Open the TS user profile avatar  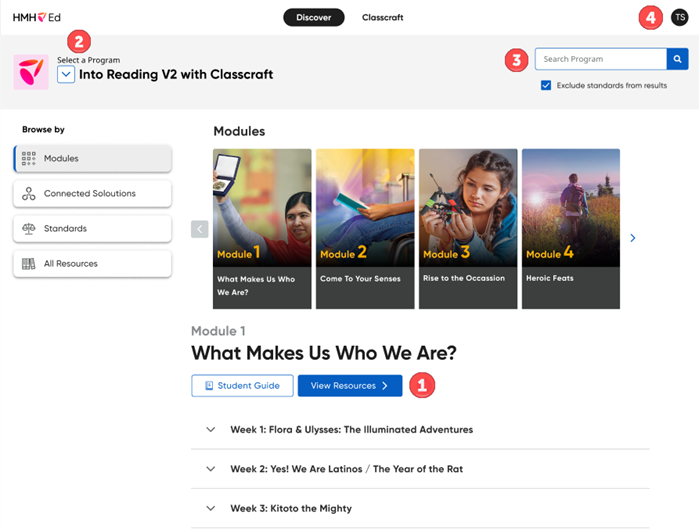(679, 17)
